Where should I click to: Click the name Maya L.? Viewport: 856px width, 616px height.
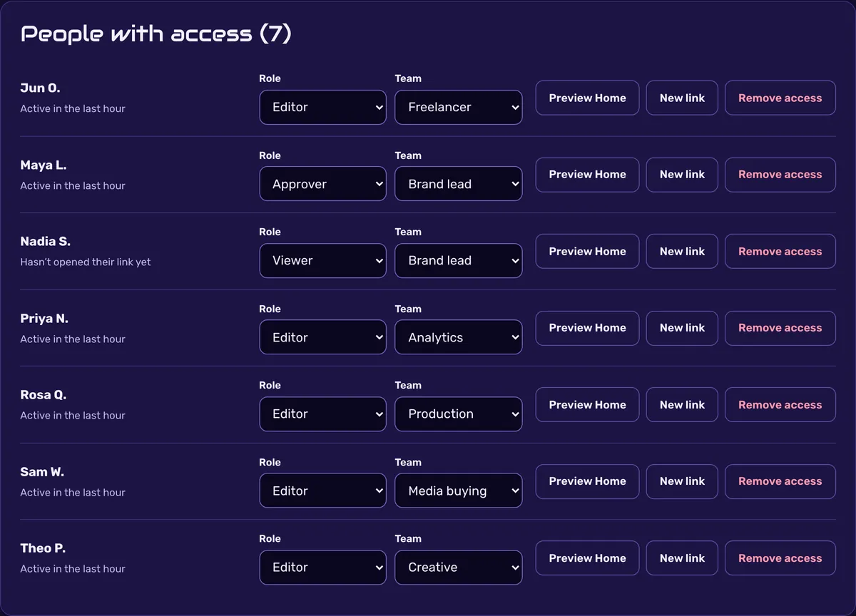pyautogui.click(x=43, y=165)
